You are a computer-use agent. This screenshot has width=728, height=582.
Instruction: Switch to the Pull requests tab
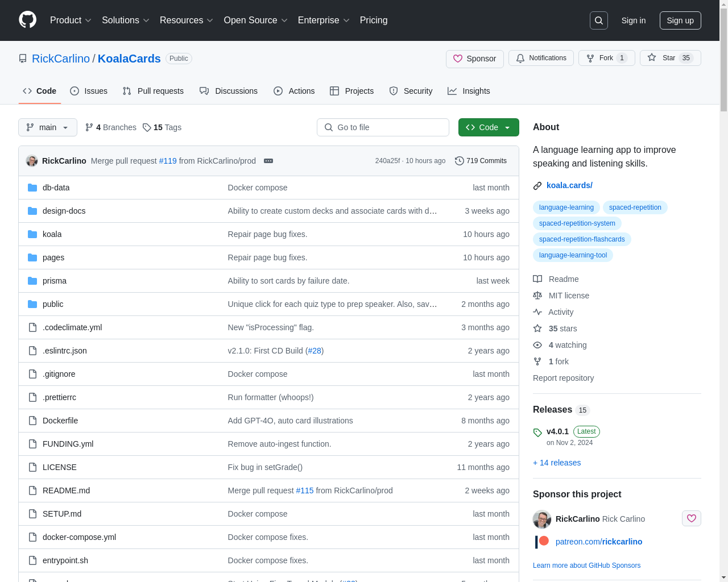(153, 91)
